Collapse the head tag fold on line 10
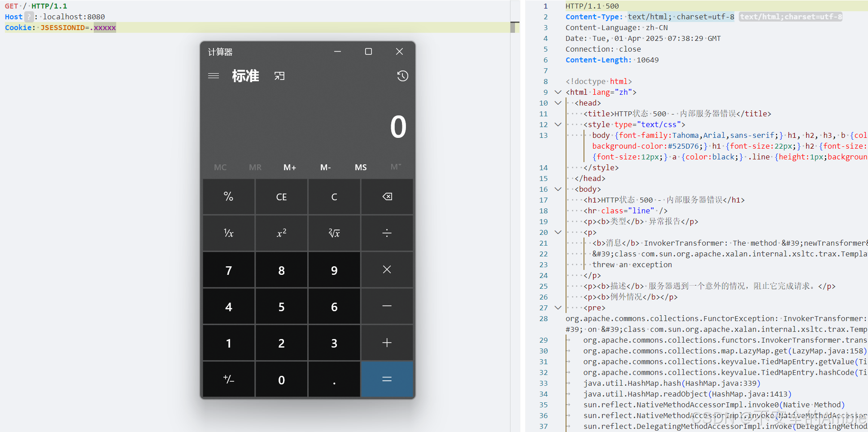 (x=558, y=103)
